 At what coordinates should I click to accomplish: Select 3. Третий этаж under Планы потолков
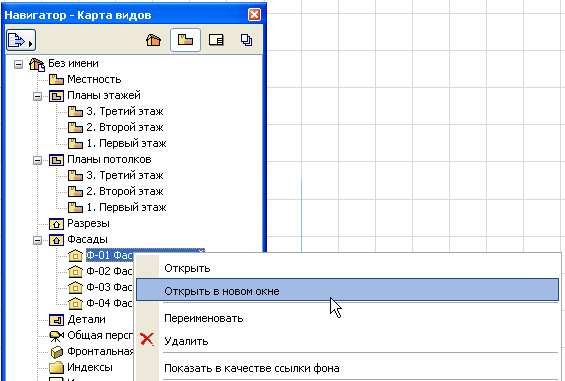tap(125, 176)
